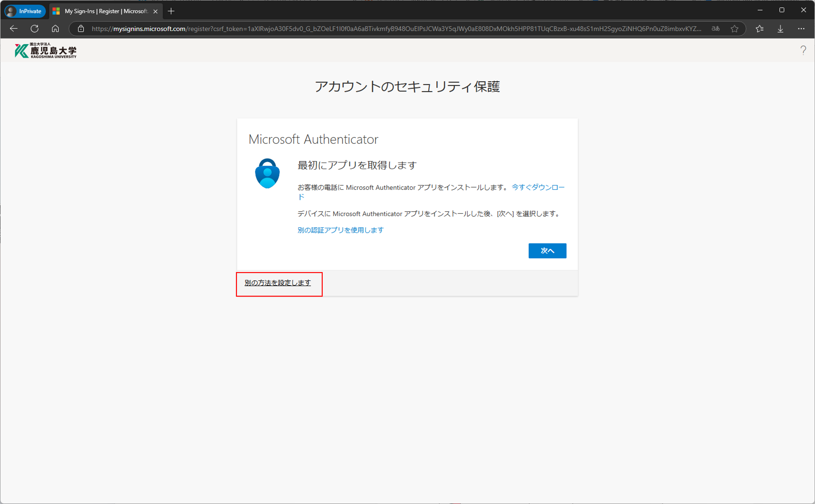The image size is (815, 504).
Task: Reload the page with refresh icon
Action: point(34,29)
